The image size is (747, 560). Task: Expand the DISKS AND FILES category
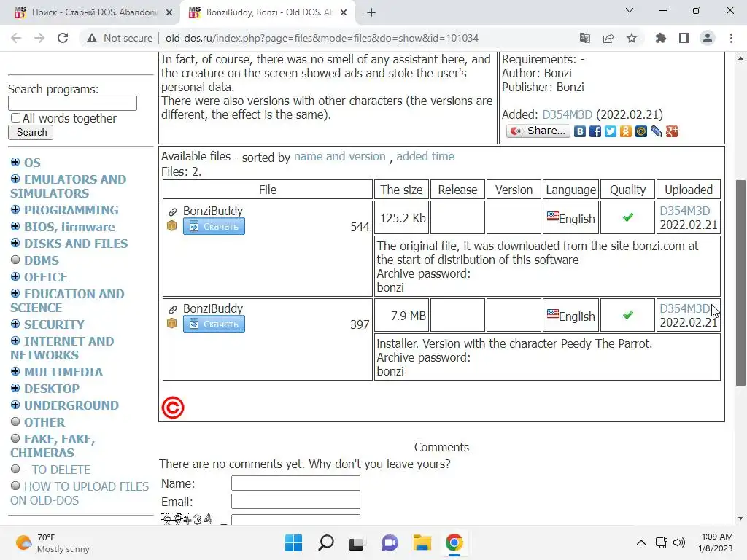tap(15, 243)
